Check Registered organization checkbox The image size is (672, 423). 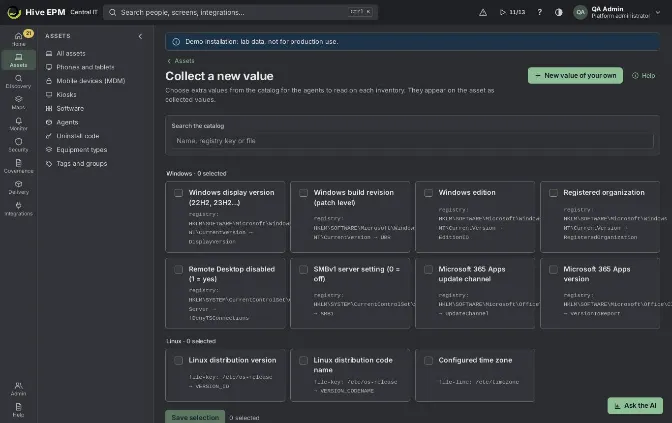click(553, 193)
